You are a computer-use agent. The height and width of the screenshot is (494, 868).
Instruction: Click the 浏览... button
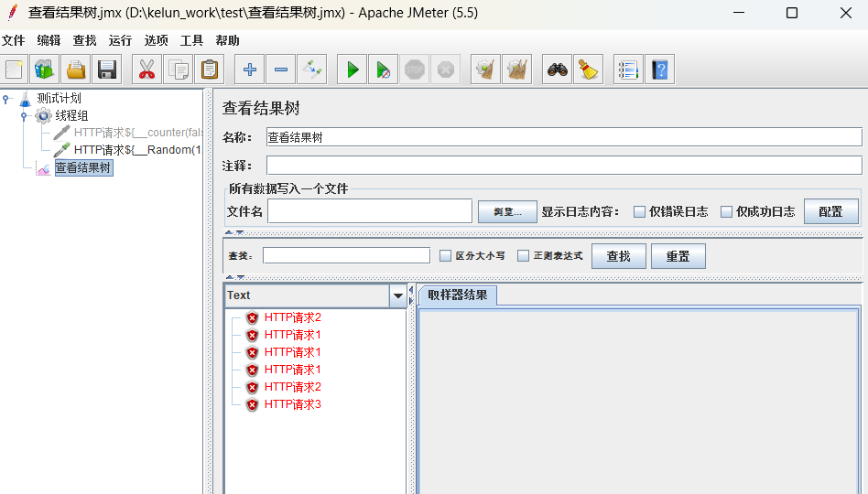coord(507,212)
